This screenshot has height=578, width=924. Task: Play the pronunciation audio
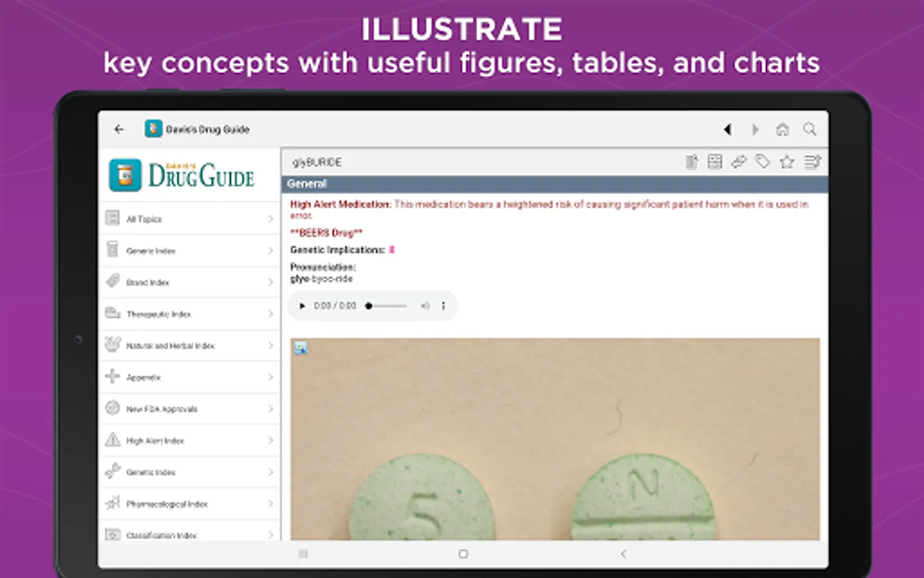click(x=302, y=306)
